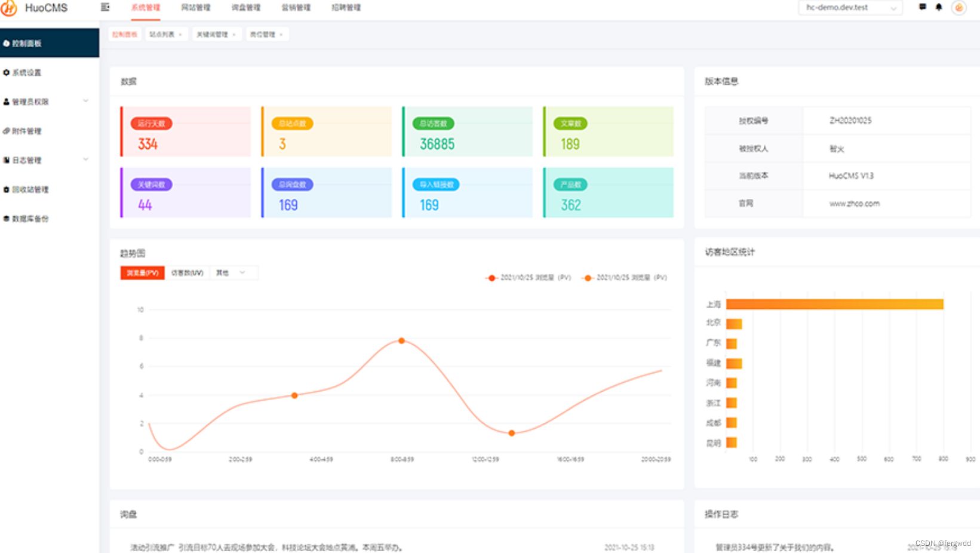Click the sidebar collapse hamburger icon
Screen dimensions: 980x553
[x=106, y=7]
